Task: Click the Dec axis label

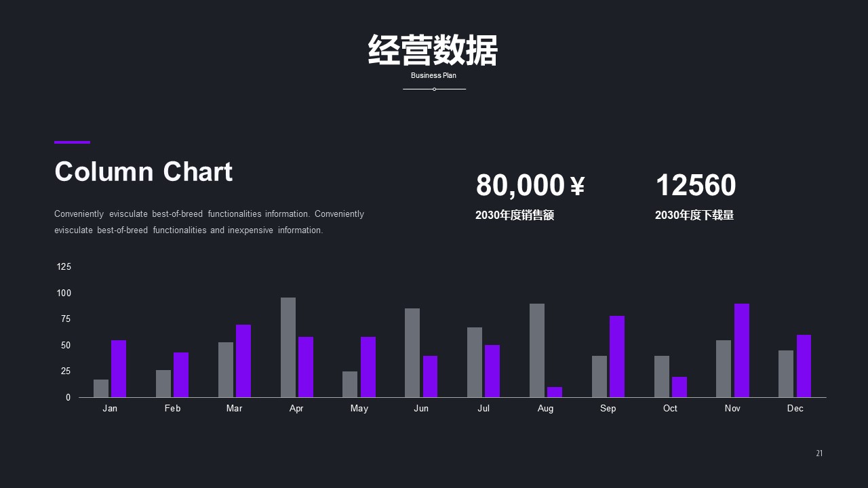Action: pos(795,408)
